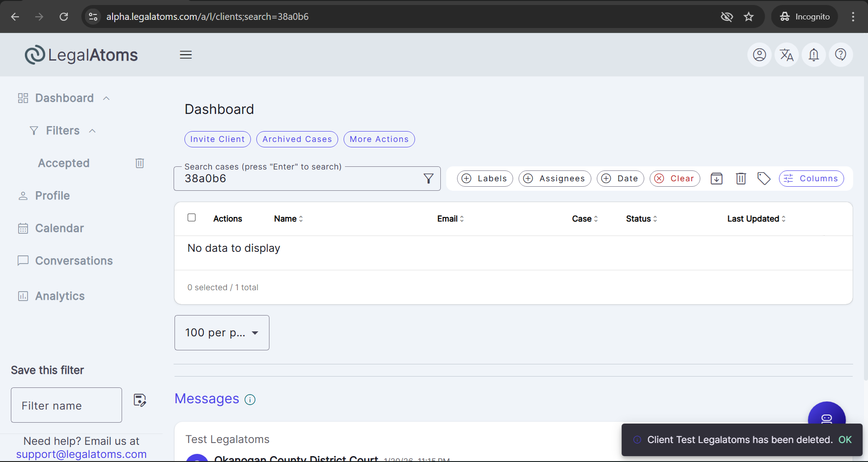Open Archived Cases
The image size is (868, 462).
(x=297, y=139)
